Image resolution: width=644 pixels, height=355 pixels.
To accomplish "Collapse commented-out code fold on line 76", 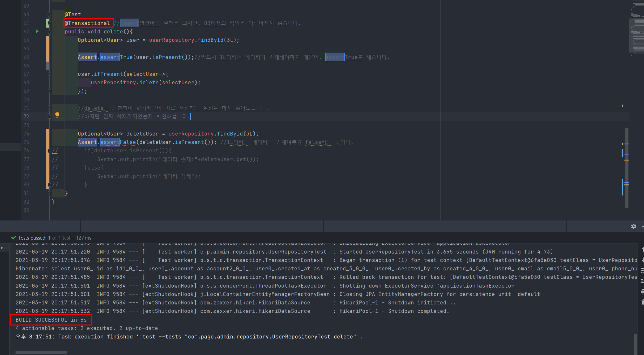I will [x=49, y=151].
